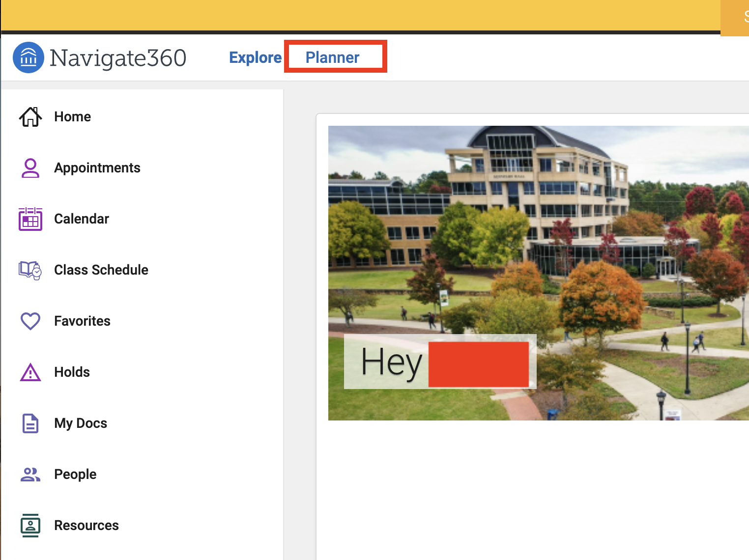
Task: Select the Class Schedule book icon
Action: [x=30, y=270]
